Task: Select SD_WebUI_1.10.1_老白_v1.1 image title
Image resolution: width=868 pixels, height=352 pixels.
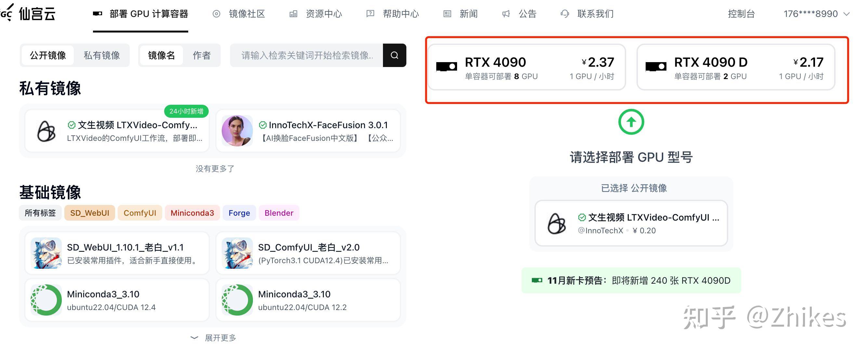Action: coord(125,247)
